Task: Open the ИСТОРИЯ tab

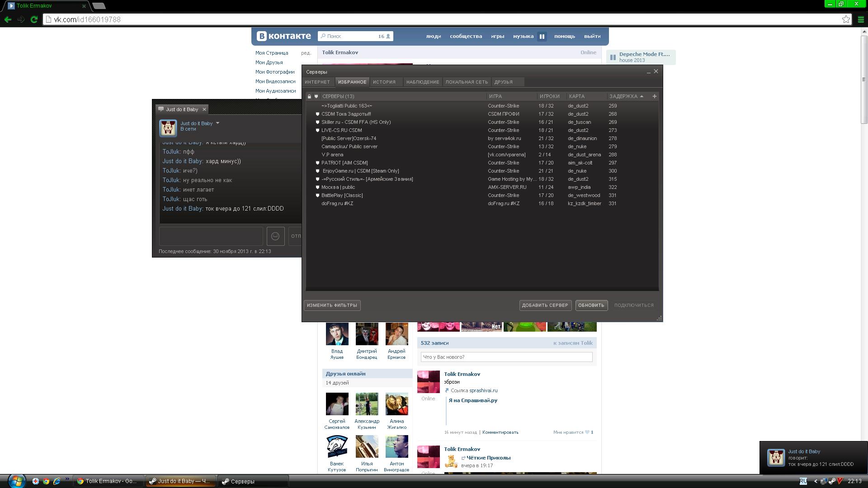Action: point(384,82)
